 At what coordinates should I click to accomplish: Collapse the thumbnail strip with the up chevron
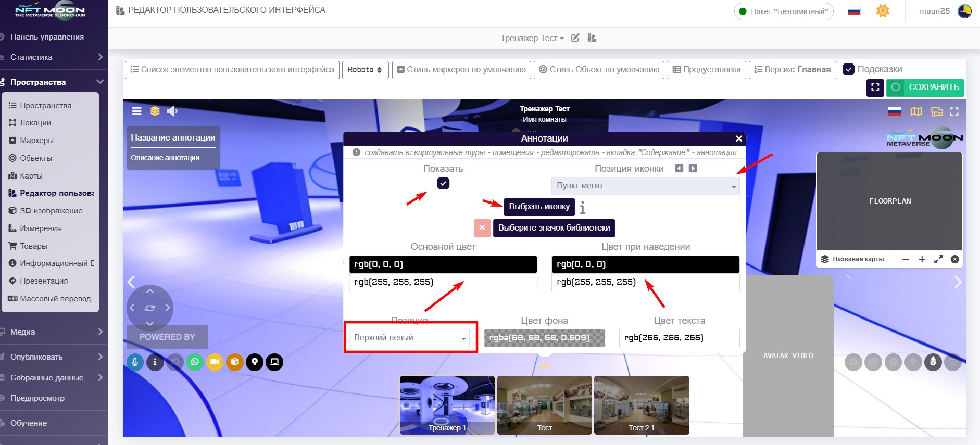(x=544, y=367)
